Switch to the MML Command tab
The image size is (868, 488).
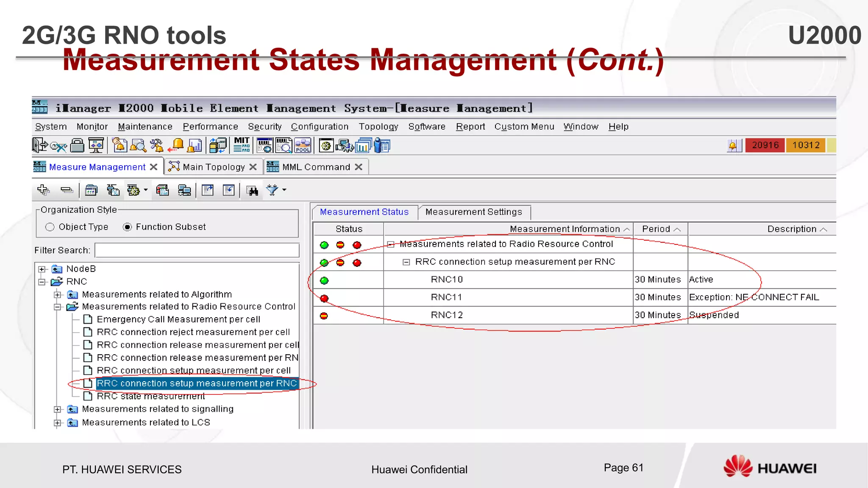tap(316, 167)
